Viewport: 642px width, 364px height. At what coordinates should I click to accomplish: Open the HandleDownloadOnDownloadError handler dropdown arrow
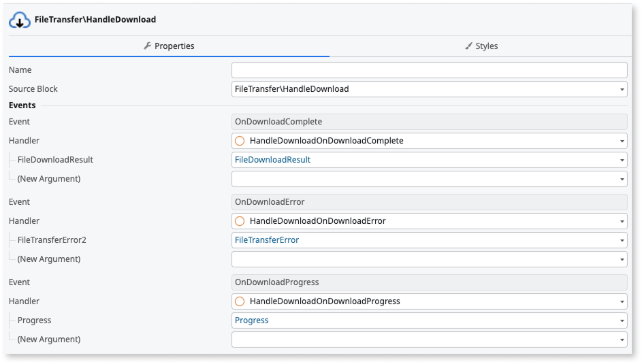[x=622, y=221]
